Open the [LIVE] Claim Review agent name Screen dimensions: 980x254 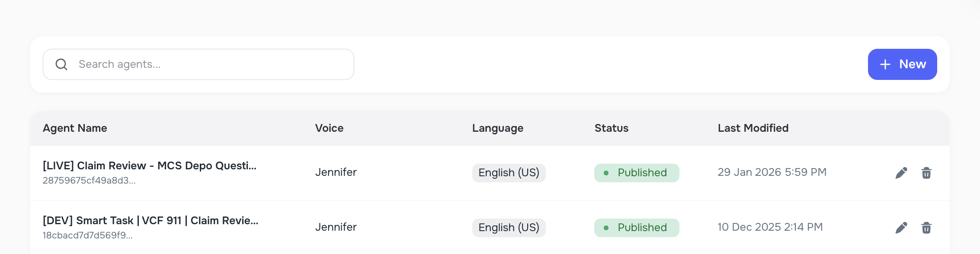[x=150, y=166]
